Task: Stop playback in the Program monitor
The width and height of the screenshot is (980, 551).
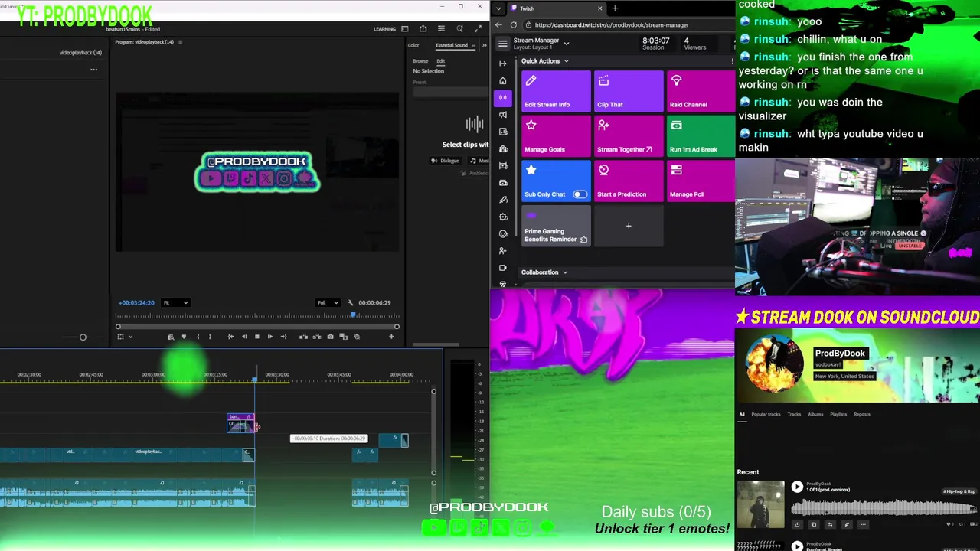Action: point(256,337)
